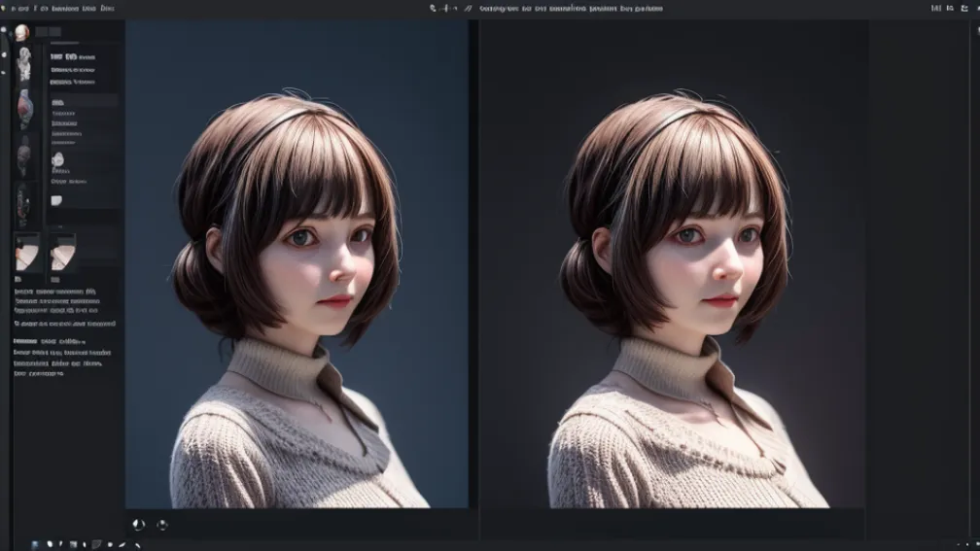This screenshot has height=551, width=980.
Task: Click the slash icon before the top center title
Action: [x=468, y=8]
